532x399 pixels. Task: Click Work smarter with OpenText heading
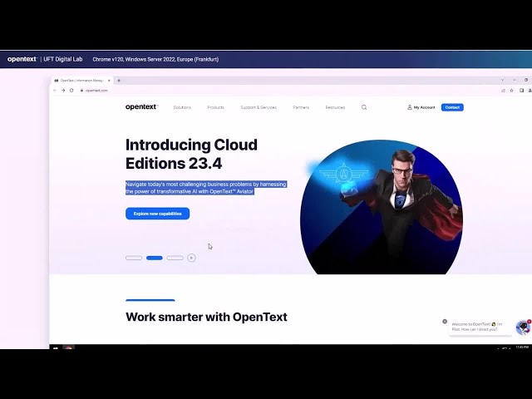(x=206, y=317)
